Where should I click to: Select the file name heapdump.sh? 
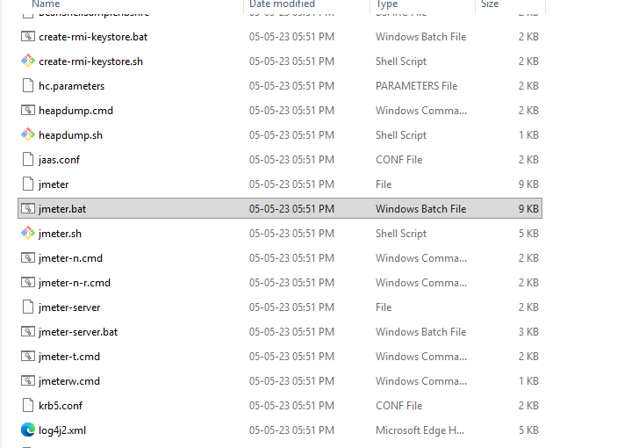pos(70,135)
